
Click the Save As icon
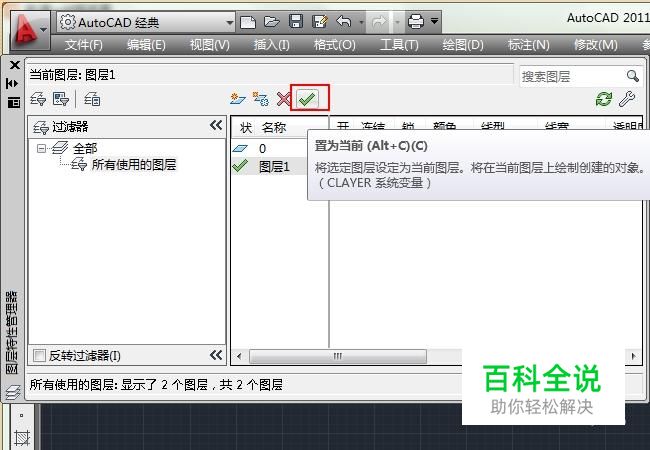tap(320, 21)
